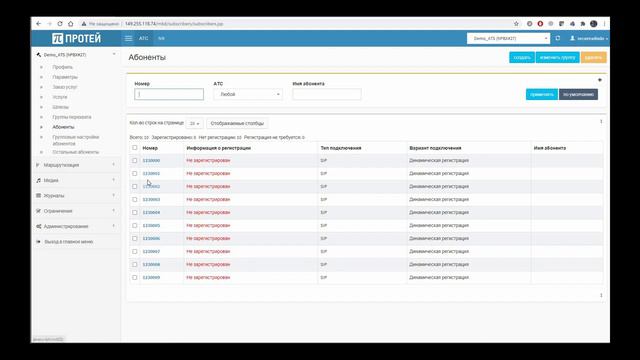Viewport: 640px width, 360px height.
Task: Click Выход в главное меню
Action: pyautogui.click(x=69, y=242)
